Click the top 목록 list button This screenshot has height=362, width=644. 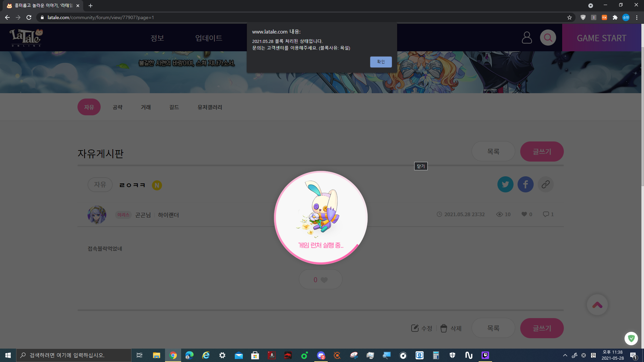pos(493,152)
